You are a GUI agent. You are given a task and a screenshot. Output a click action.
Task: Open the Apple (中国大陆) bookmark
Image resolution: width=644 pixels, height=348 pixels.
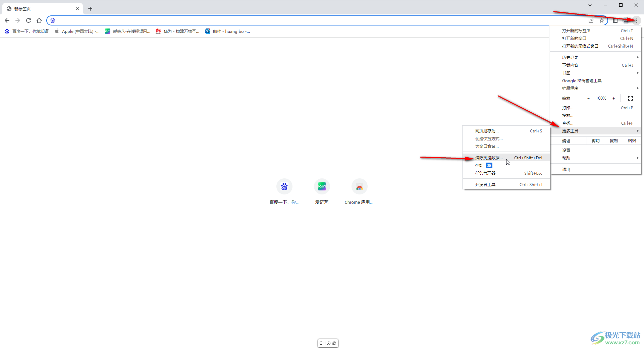(77, 31)
